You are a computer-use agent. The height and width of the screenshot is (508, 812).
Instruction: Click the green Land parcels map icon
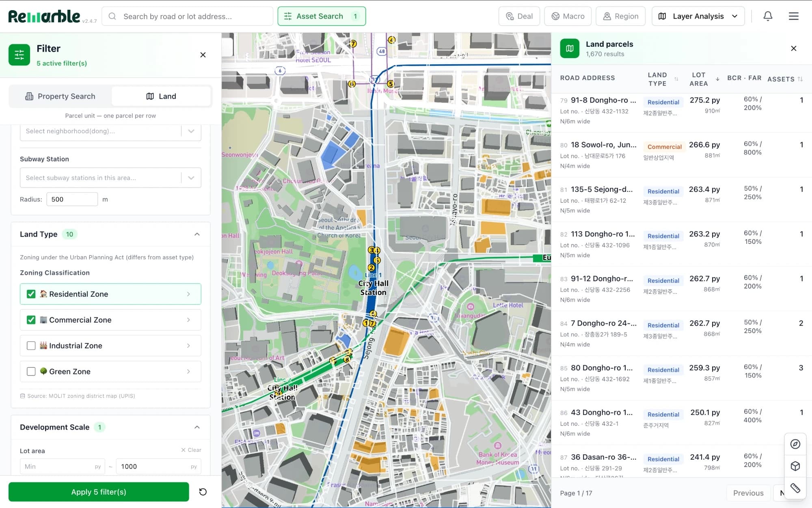coord(570,48)
